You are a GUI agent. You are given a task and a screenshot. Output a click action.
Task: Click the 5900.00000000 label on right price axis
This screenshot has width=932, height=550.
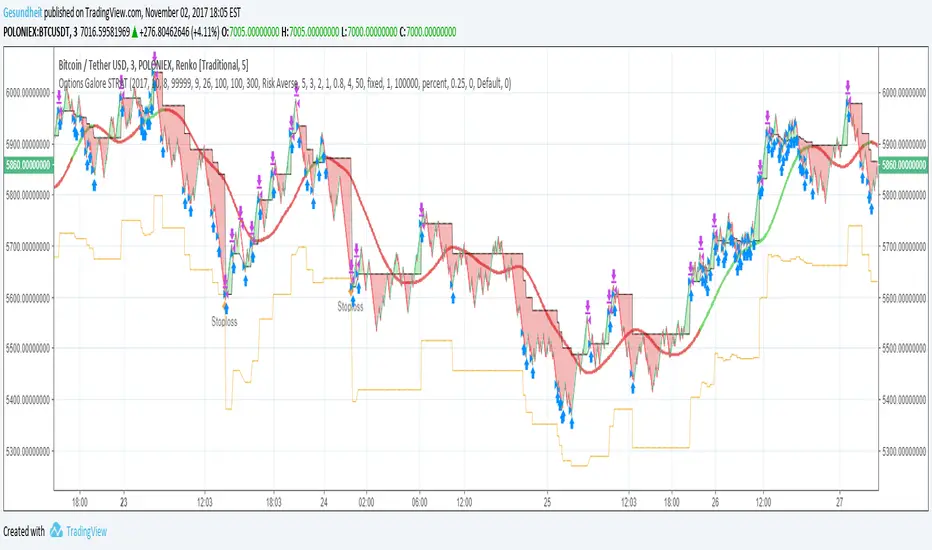(x=904, y=144)
